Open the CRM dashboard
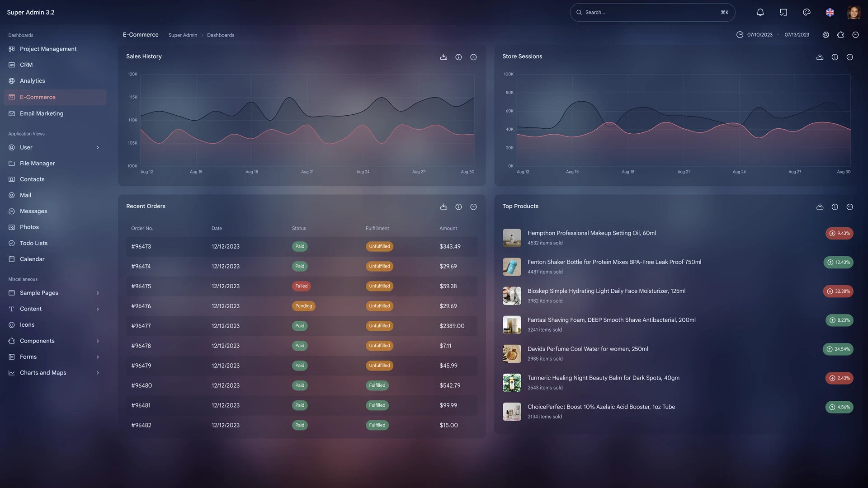This screenshot has height=488, width=868. point(55,65)
